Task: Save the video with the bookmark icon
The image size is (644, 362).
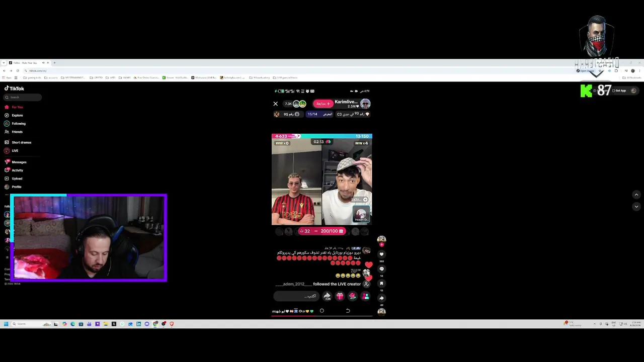Action: coord(381,284)
